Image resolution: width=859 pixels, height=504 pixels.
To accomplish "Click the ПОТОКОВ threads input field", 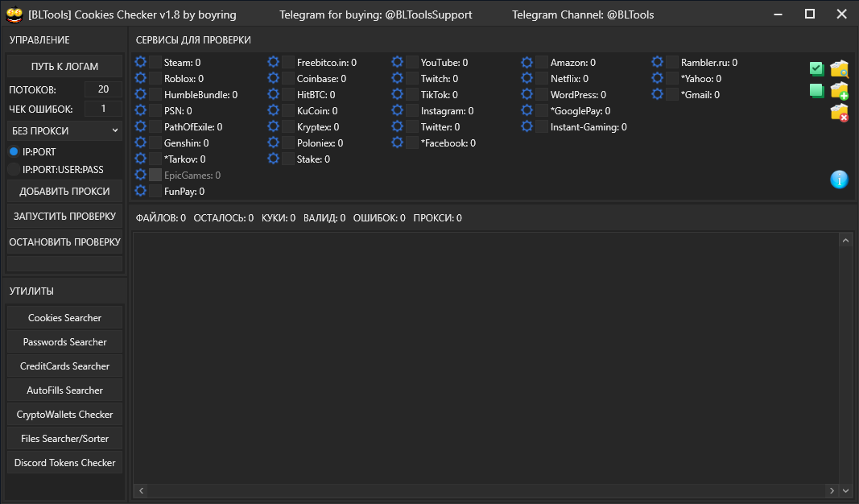I will click(103, 89).
